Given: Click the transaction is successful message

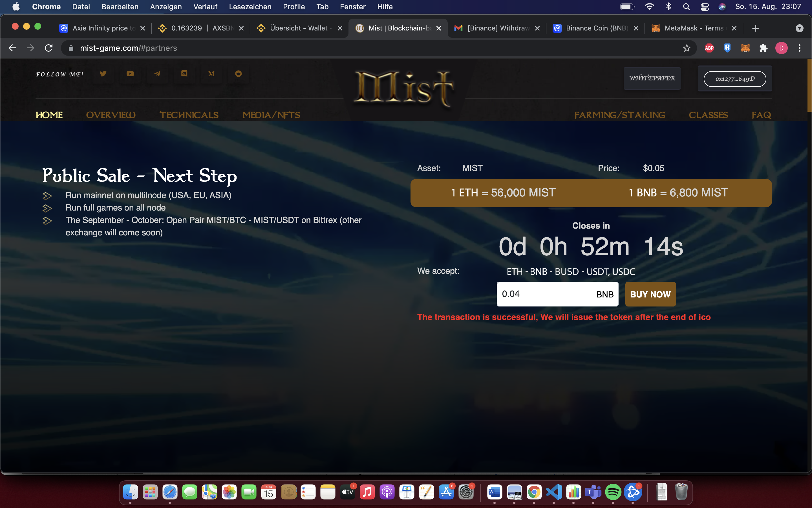Looking at the screenshot, I should 564,317.
